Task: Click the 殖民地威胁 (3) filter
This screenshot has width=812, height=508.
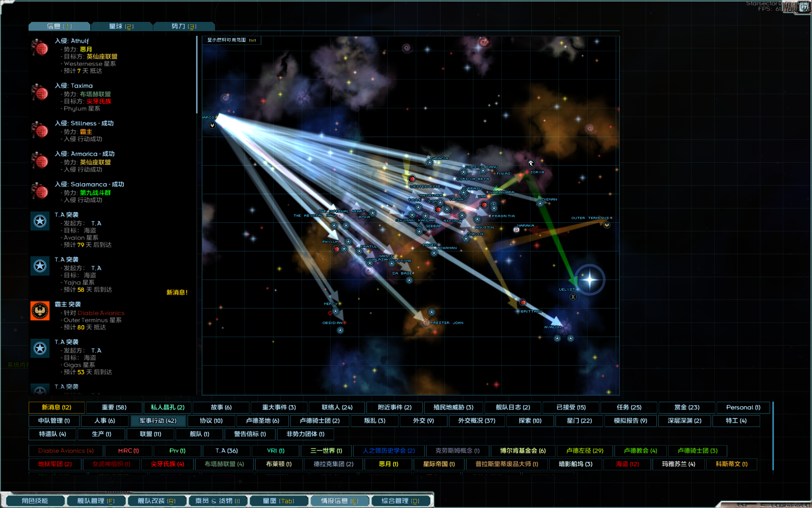Action: pyautogui.click(x=453, y=407)
